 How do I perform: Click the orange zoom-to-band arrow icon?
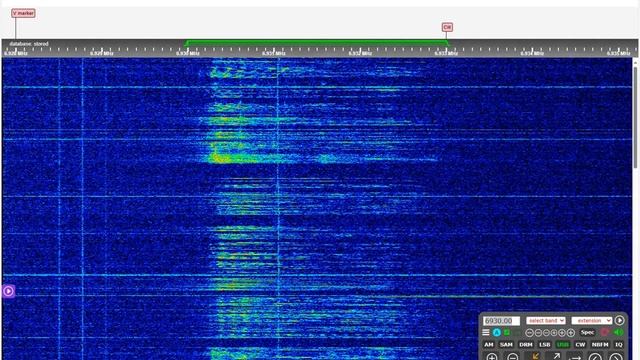click(x=535, y=356)
